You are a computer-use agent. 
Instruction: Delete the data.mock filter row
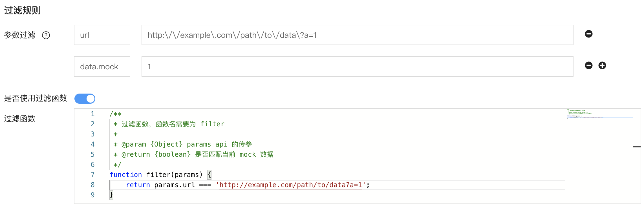pyautogui.click(x=588, y=65)
